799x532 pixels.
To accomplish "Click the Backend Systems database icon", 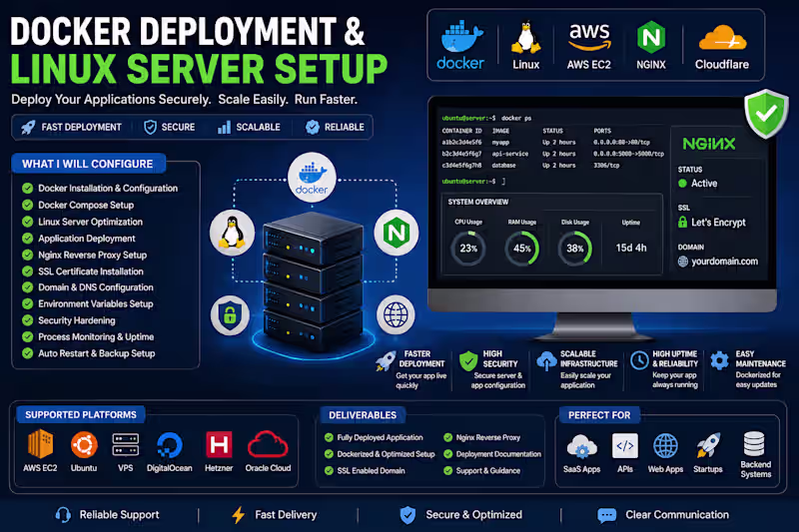I will [x=754, y=443].
